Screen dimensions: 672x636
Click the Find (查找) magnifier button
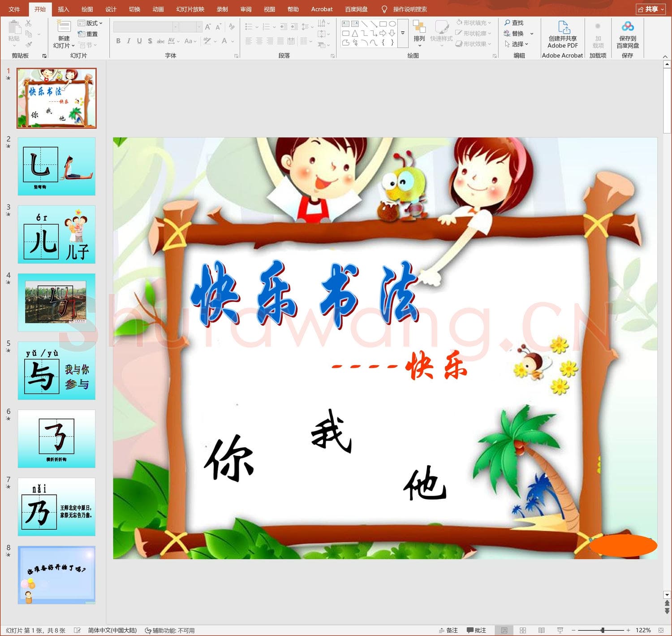click(x=514, y=23)
